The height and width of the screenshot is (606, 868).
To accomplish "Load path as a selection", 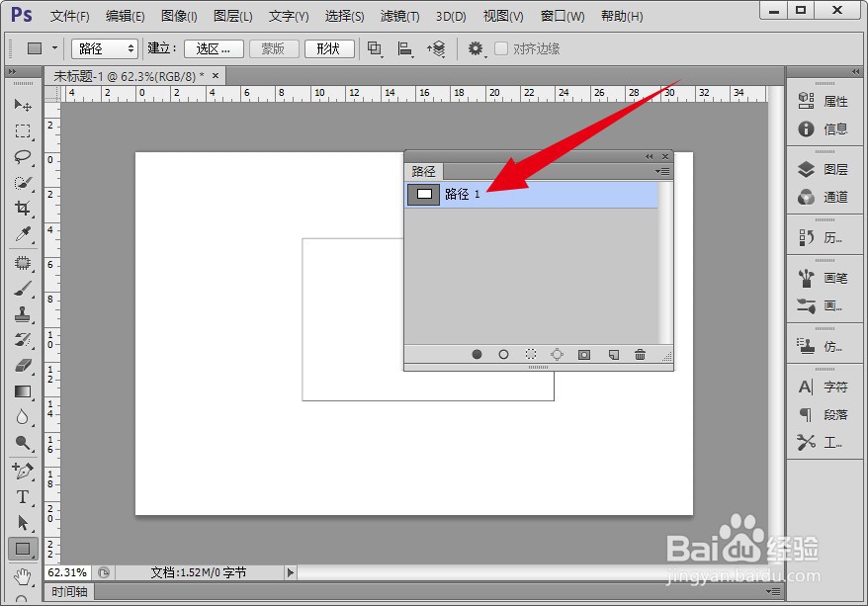I will 530,354.
